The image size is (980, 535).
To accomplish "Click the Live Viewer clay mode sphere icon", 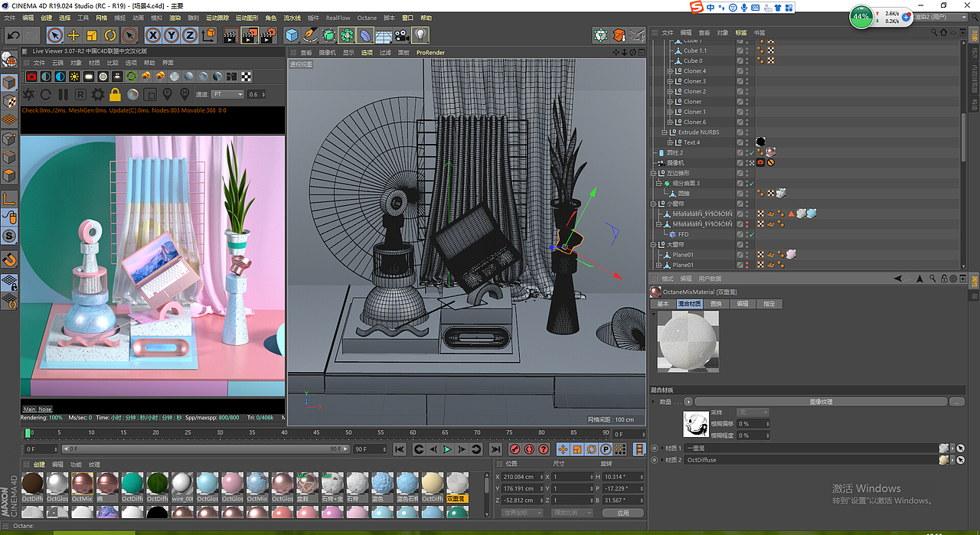I will (132, 95).
